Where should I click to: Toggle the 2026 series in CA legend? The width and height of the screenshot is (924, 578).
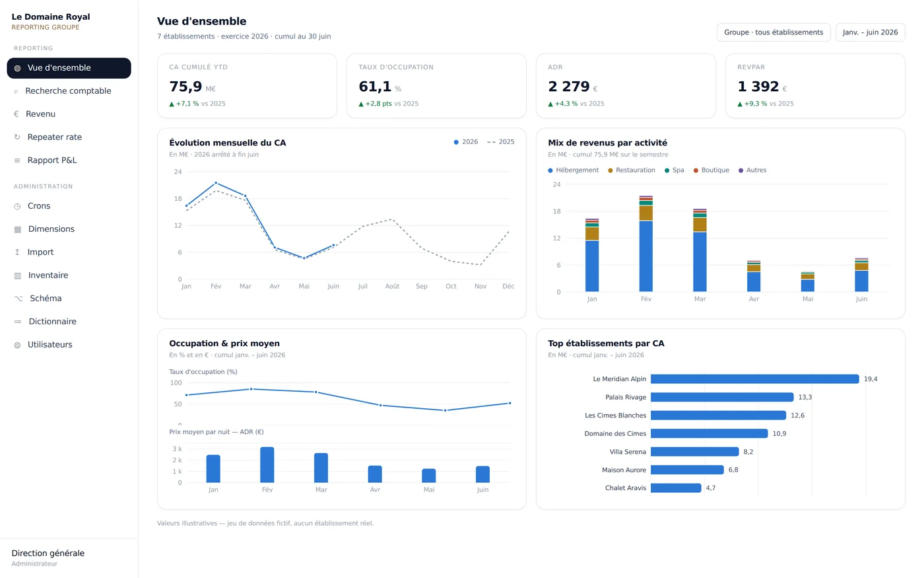tap(466, 142)
